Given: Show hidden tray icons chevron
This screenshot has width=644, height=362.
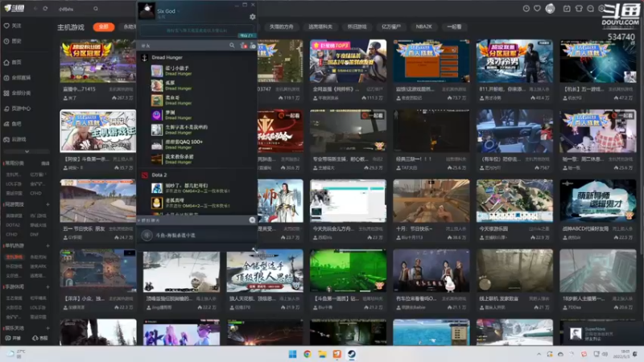Looking at the screenshot, I should (539, 354).
